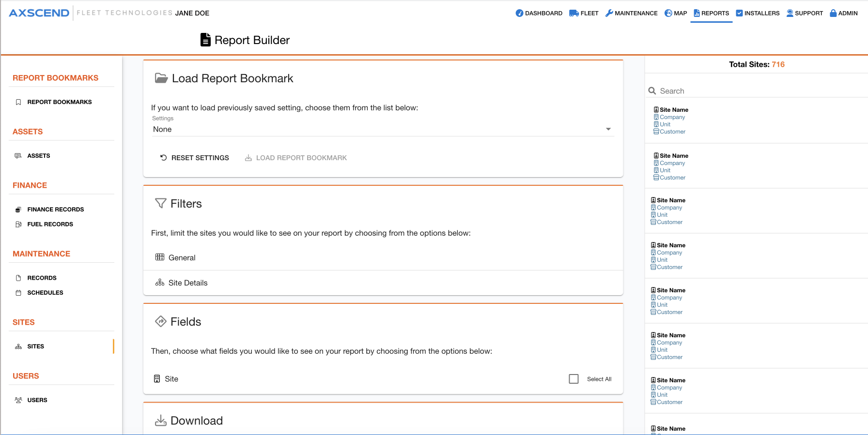
Task: Click the Map globe icon
Action: click(x=668, y=13)
